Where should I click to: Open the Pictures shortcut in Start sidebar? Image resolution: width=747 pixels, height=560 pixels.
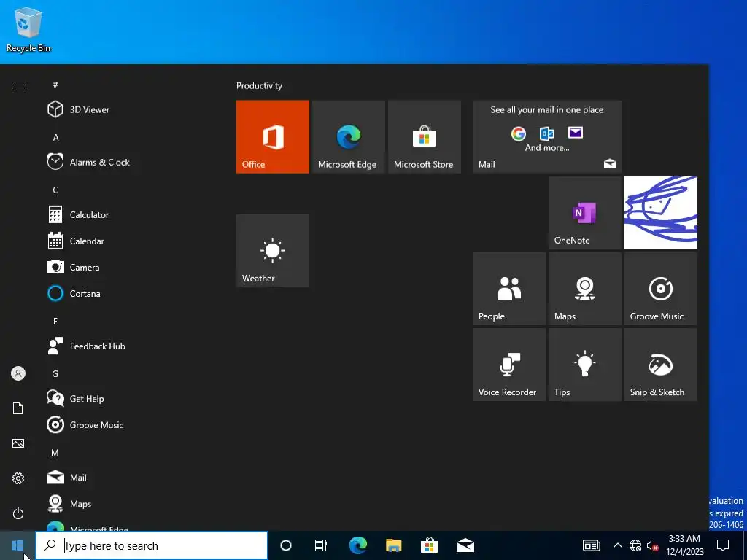pyautogui.click(x=18, y=443)
